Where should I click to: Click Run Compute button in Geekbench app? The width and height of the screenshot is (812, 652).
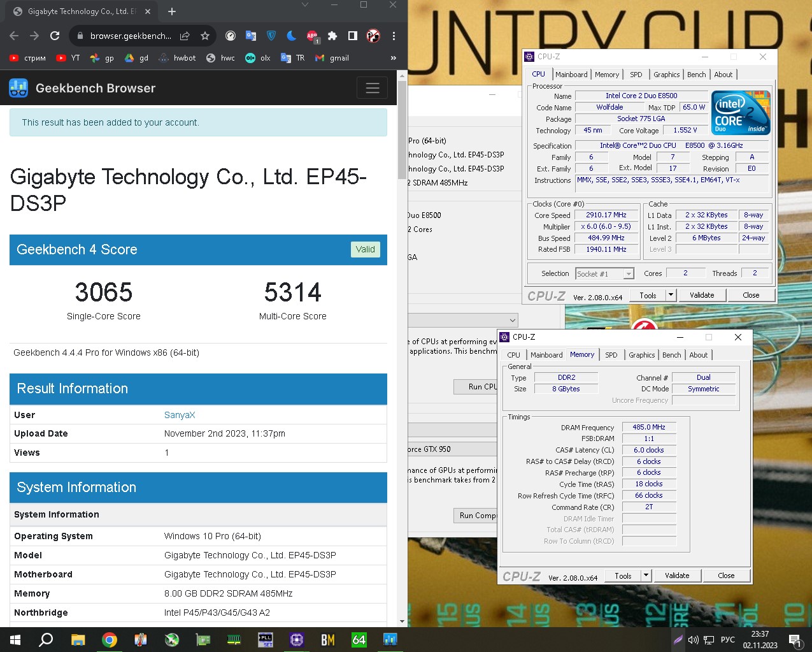point(475,515)
